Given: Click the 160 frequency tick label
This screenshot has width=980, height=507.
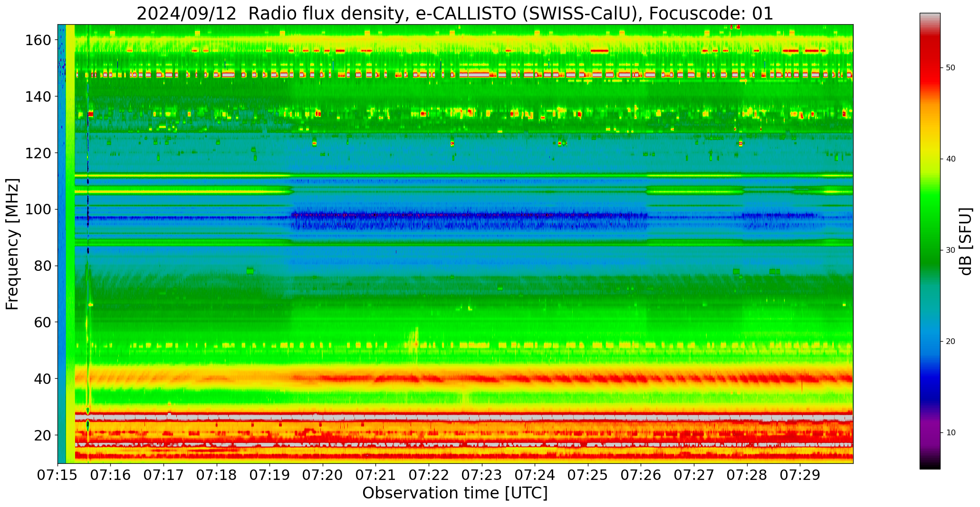Looking at the screenshot, I should point(38,40).
